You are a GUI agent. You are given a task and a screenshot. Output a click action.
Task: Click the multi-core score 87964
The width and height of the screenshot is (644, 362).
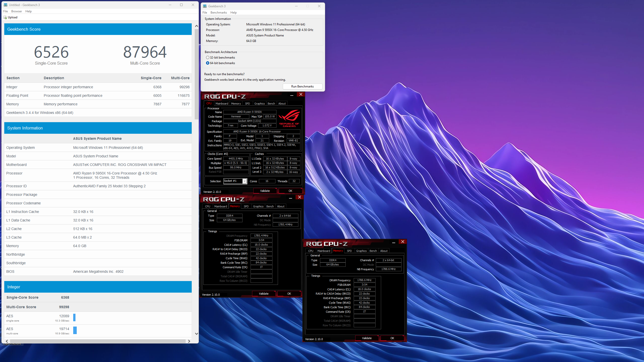click(145, 52)
